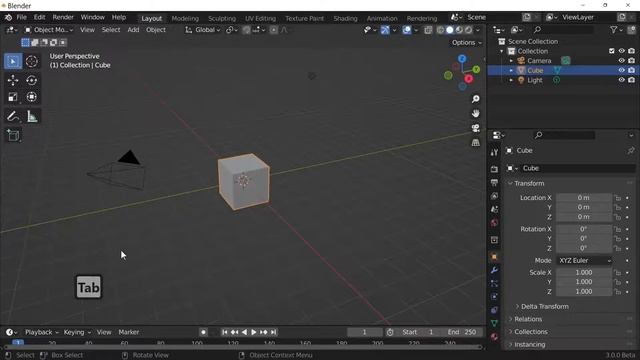Viewport: 640px width, 360px height.
Task: Open the Output properties tab icon
Action: coord(494,182)
